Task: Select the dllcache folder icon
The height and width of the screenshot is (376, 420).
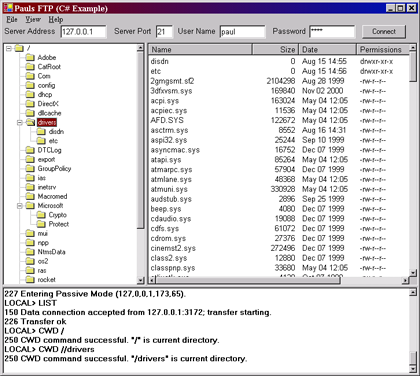Action: click(30, 113)
